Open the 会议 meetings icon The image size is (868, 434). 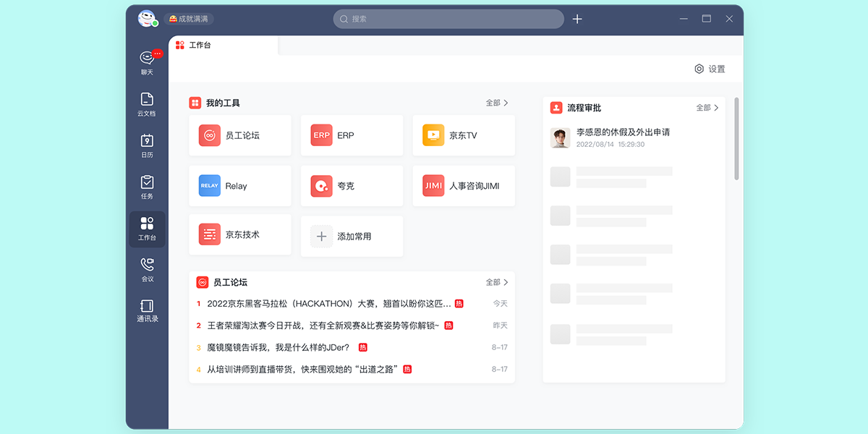click(146, 270)
